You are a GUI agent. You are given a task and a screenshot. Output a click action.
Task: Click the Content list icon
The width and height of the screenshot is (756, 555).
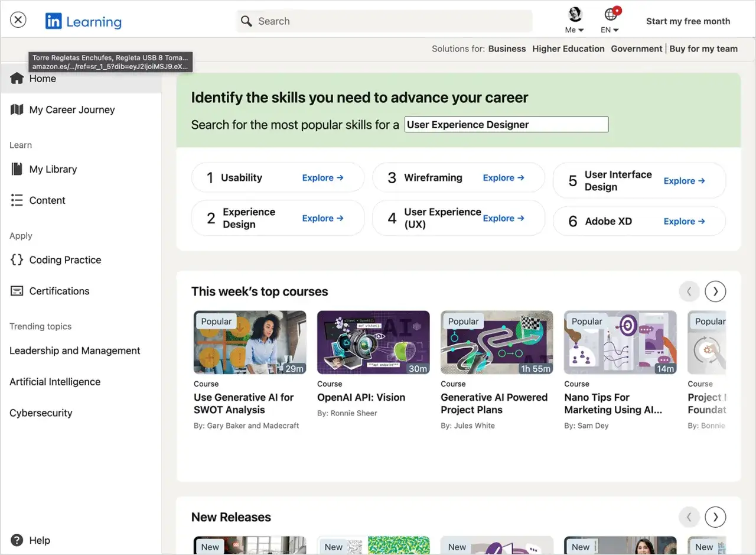(x=17, y=200)
